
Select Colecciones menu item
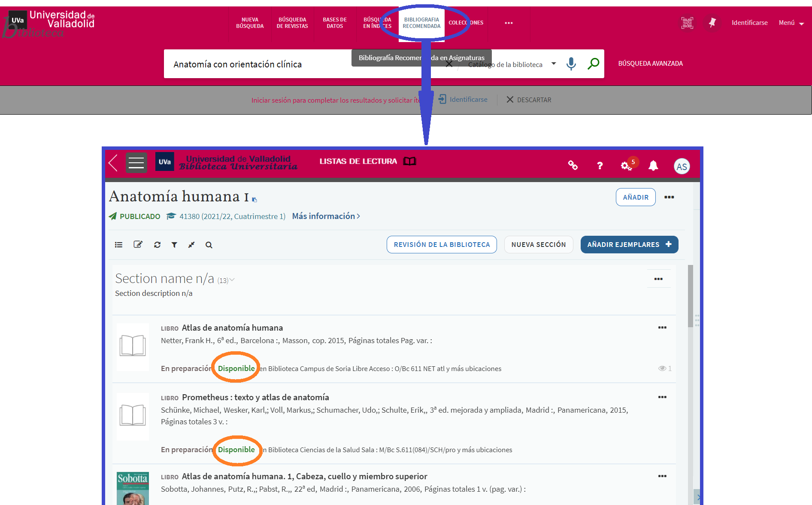(x=466, y=23)
